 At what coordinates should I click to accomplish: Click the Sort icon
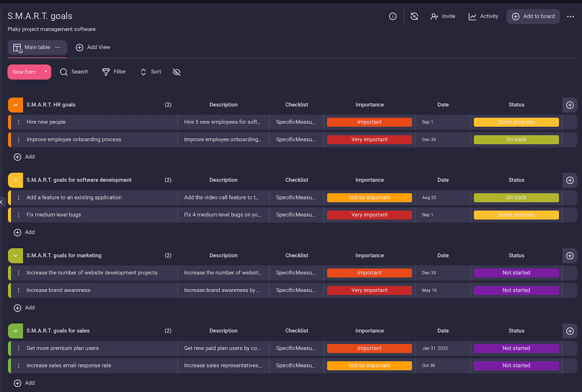(x=150, y=72)
